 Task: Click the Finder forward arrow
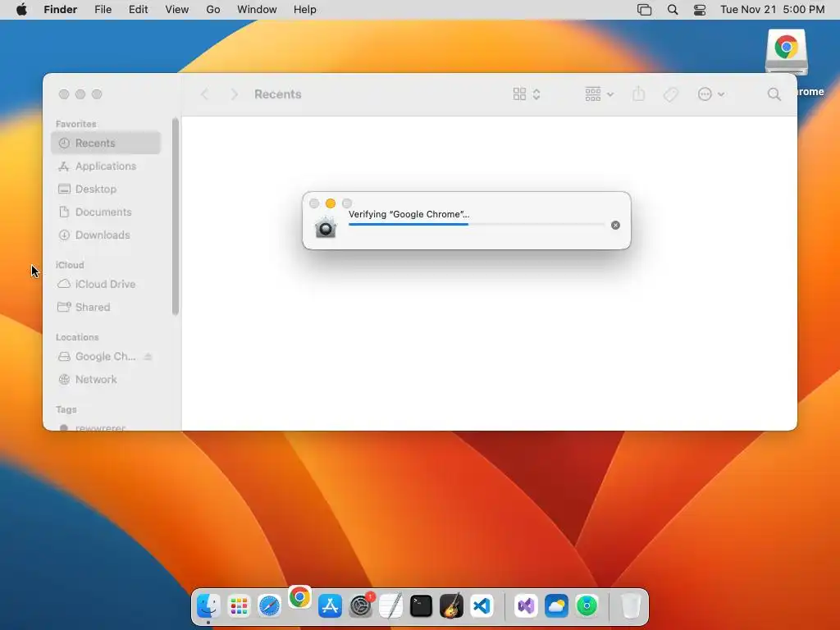pyautogui.click(x=234, y=94)
